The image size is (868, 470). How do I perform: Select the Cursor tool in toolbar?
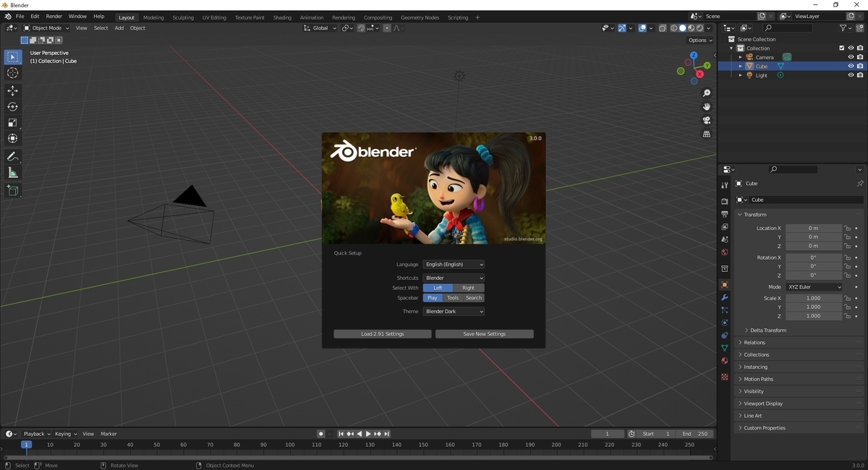[x=12, y=73]
